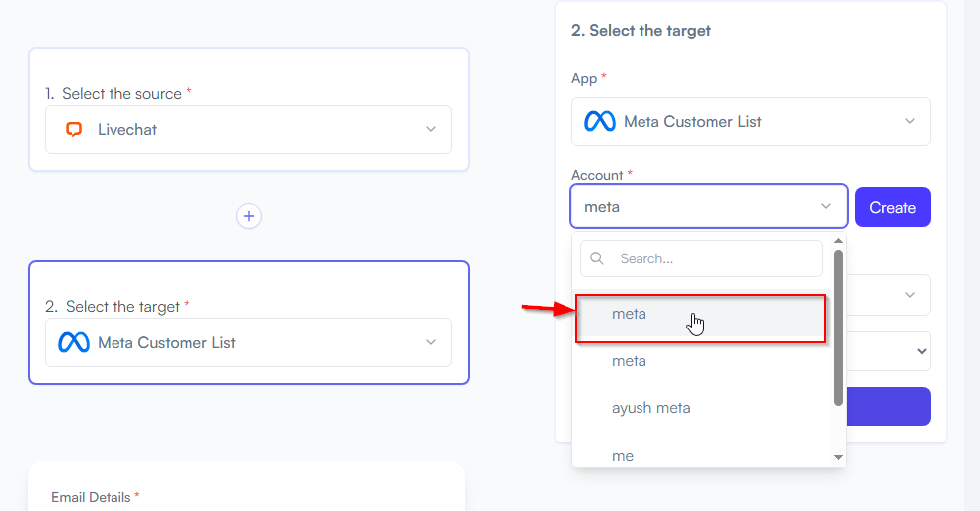Open the partially hidden dropdown below Account
The height and width of the screenshot is (511, 980).
(887, 295)
